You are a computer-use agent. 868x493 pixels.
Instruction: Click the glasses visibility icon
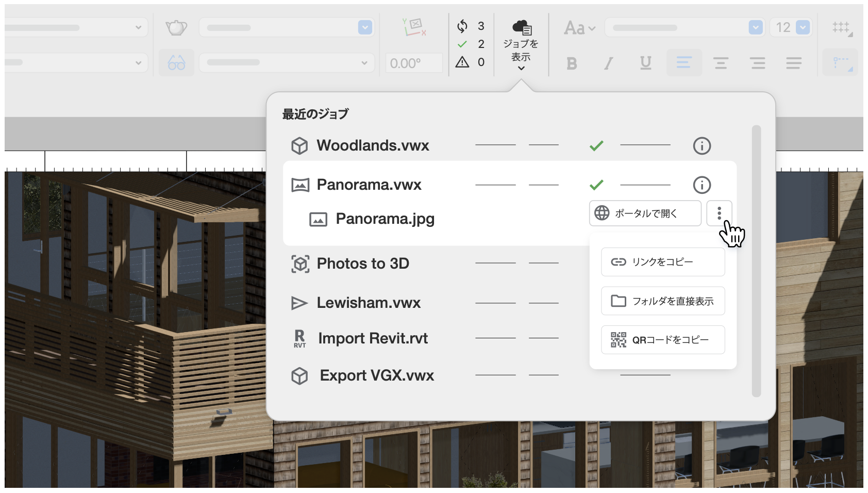(176, 63)
